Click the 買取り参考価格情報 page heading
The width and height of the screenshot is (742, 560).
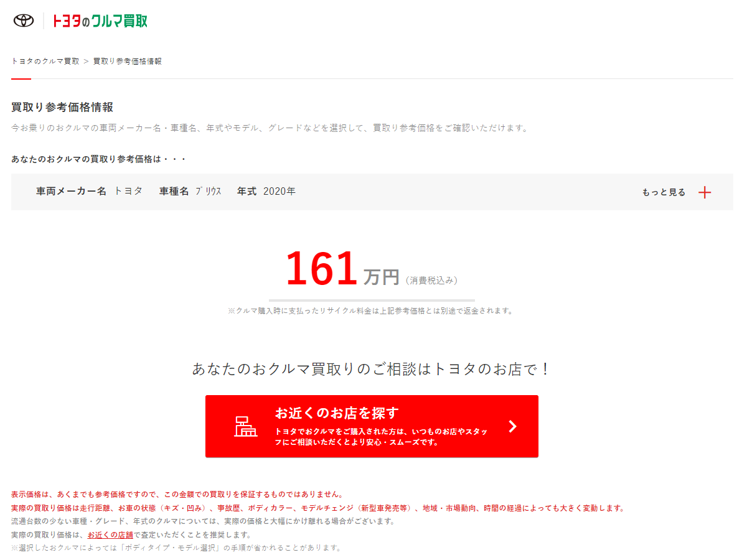[62, 108]
